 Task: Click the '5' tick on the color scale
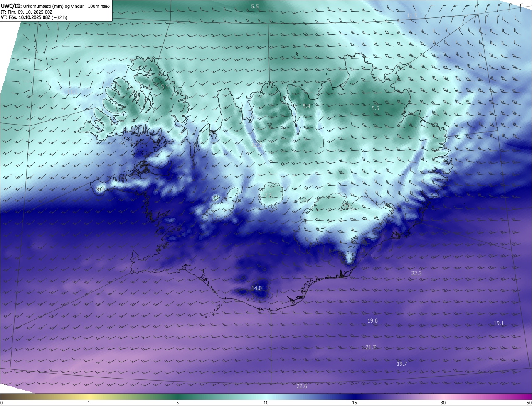pyautogui.click(x=177, y=403)
